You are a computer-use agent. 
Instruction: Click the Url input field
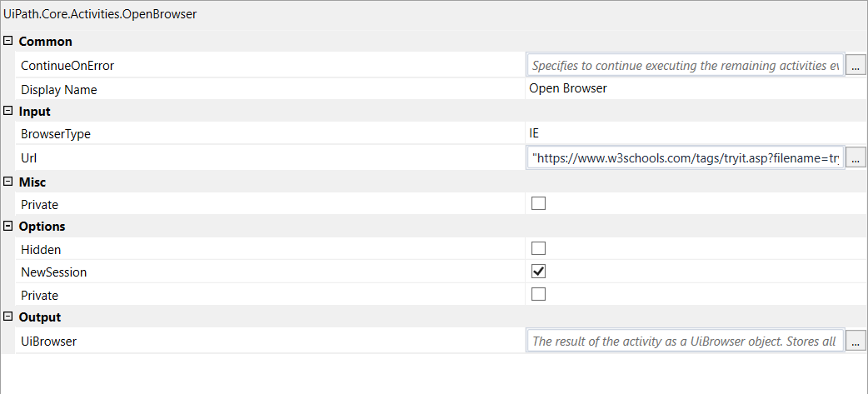pos(686,158)
